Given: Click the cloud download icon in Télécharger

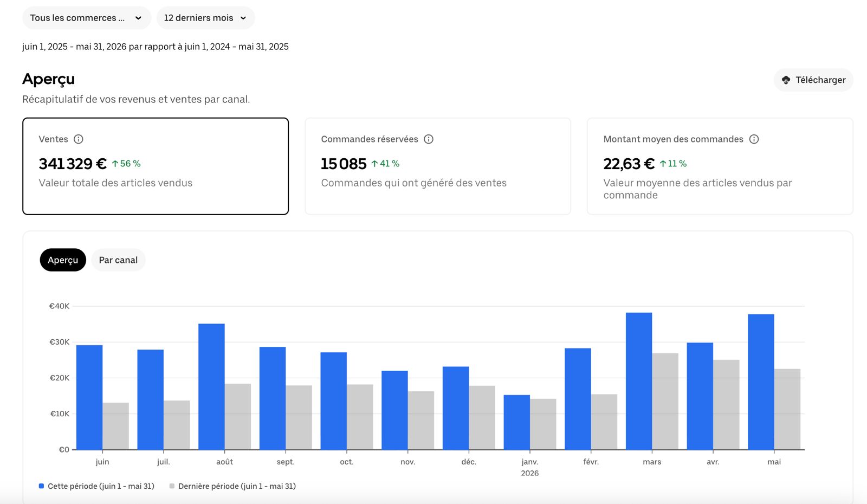Looking at the screenshot, I should pos(786,80).
